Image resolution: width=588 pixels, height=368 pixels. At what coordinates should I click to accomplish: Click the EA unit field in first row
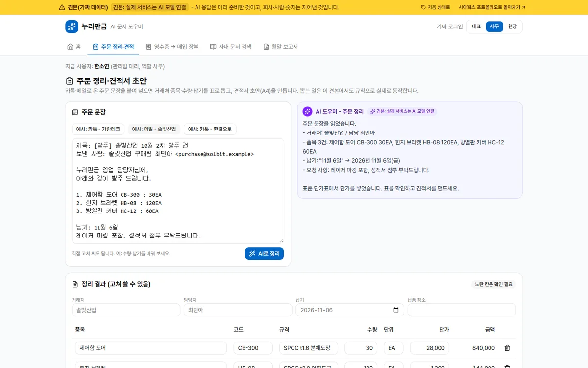tap(393, 348)
